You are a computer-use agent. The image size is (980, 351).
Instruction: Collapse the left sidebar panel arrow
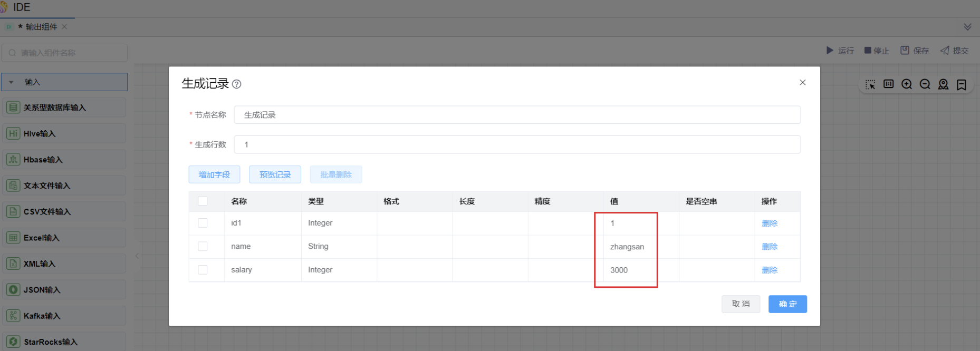[x=137, y=256]
